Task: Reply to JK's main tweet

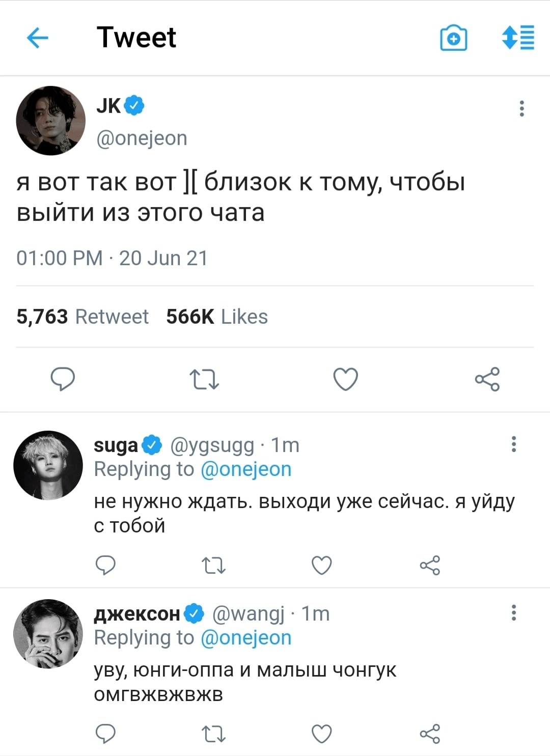Action: coord(63,379)
